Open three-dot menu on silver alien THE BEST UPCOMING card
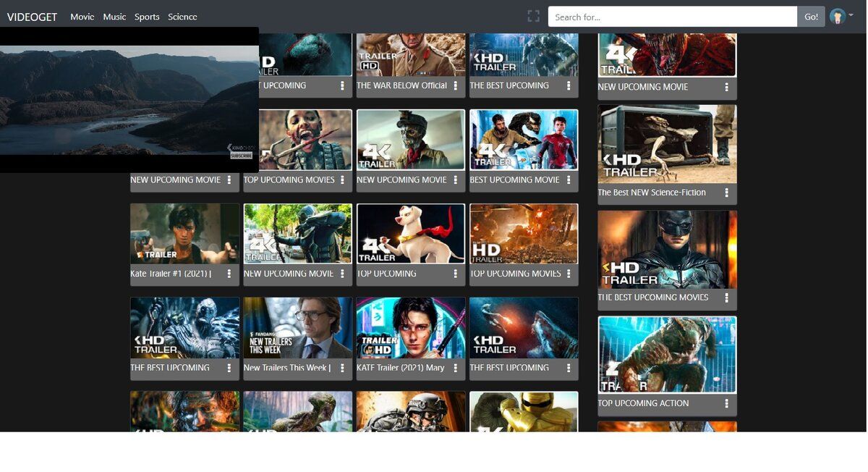This screenshot has height=472, width=868. coord(229,368)
